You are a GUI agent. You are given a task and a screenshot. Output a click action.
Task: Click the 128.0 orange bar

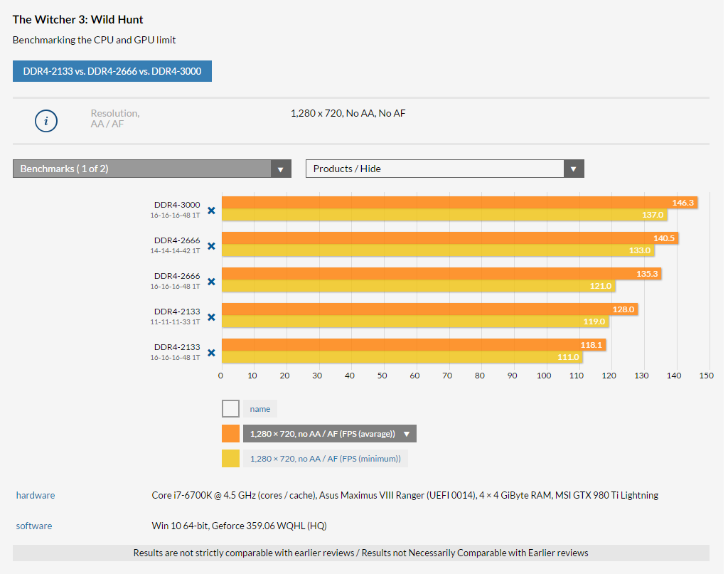[x=430, y=309]
